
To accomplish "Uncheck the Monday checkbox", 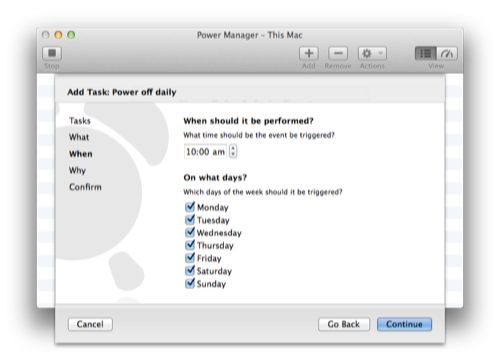I will [190, 207].
